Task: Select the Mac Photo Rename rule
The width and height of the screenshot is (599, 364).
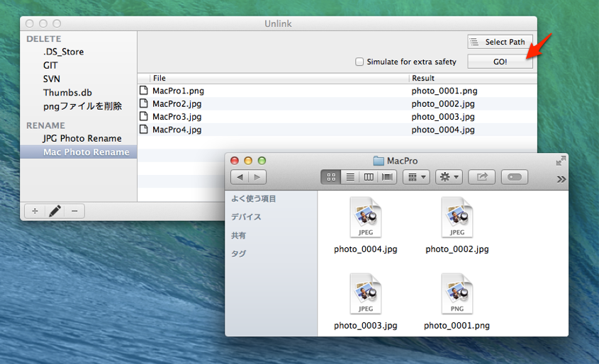Action: coord(78,152)
